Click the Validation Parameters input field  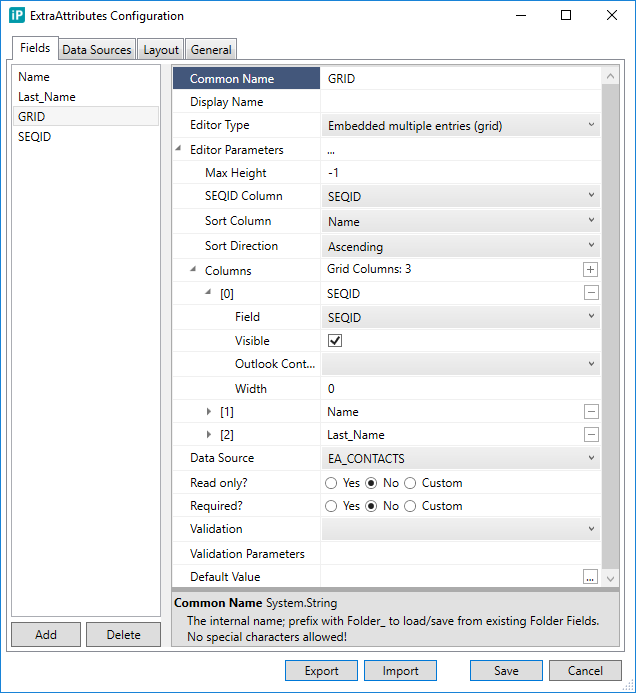coord(461,554)
